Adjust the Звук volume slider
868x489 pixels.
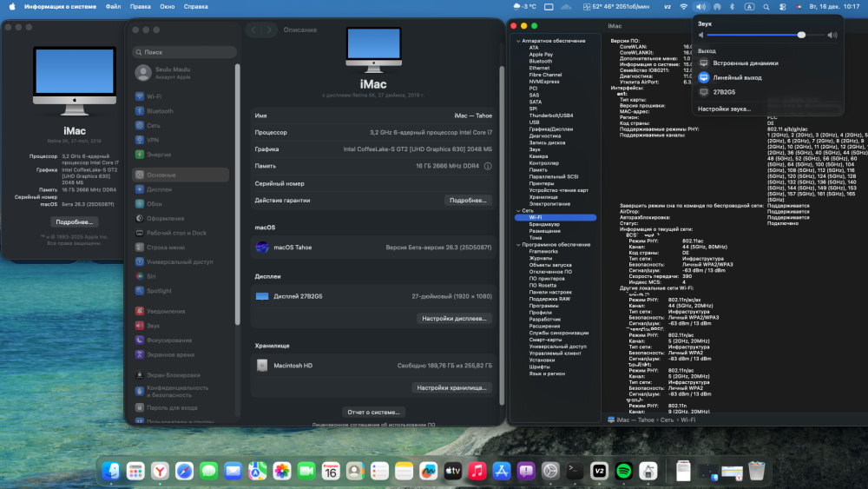tap(766, 35)
